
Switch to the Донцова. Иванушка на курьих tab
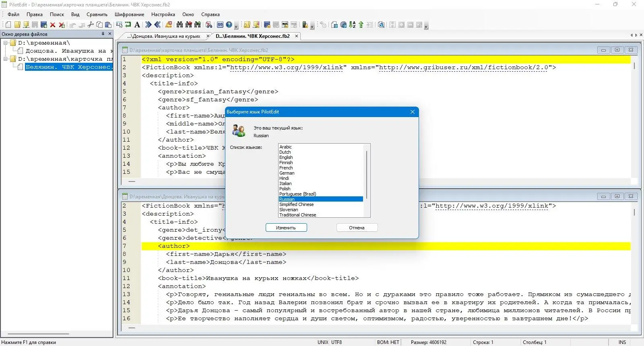[x=164, y=36]
